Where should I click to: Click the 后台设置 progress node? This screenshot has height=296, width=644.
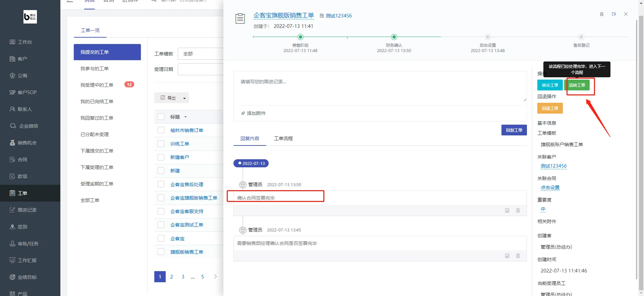click(488, 37)
